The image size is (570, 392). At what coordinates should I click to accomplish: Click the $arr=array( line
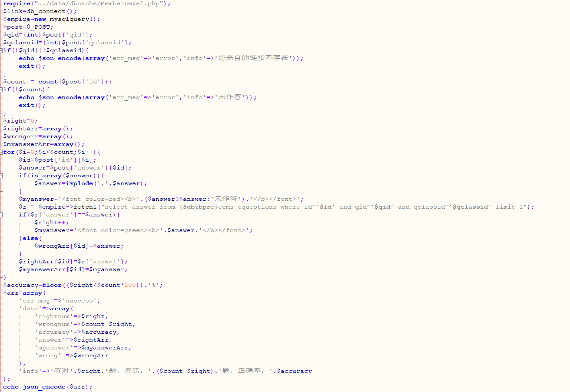(24, 293)
